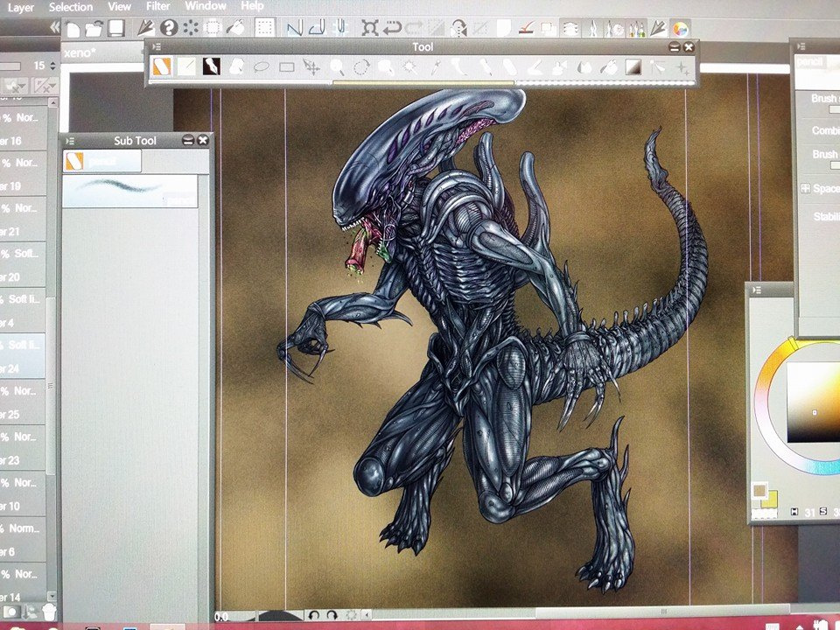The height and width of the screenshot is (630, 840).
Task: Expand the Spacing settings plus box
Action: coord(805,188)
